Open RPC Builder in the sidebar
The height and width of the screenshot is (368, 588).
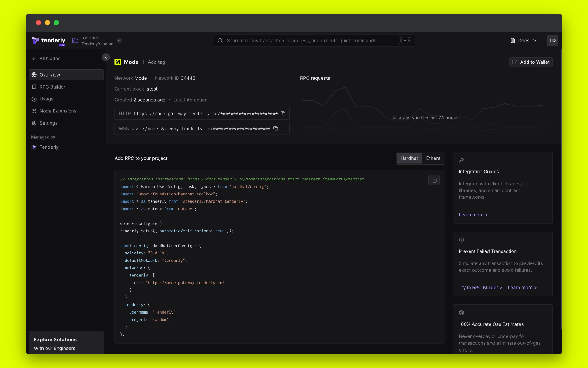click(52, 87)
